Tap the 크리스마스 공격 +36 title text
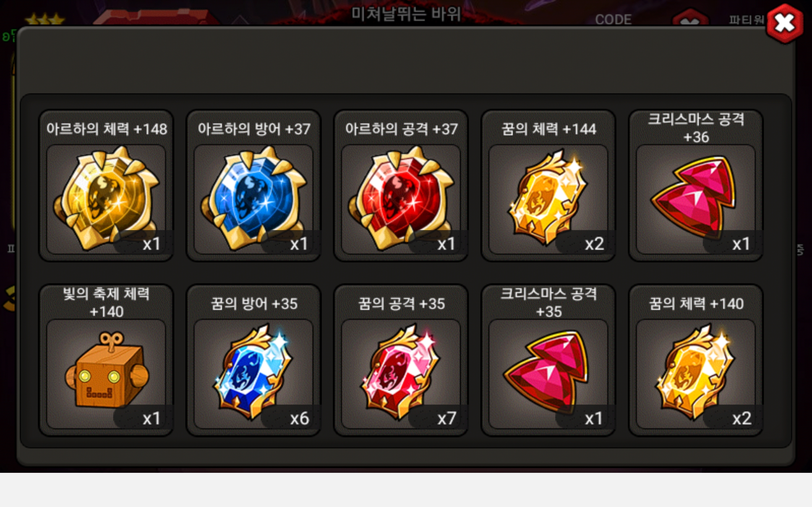This screenshot has height=507, width=812. point(696,128)
